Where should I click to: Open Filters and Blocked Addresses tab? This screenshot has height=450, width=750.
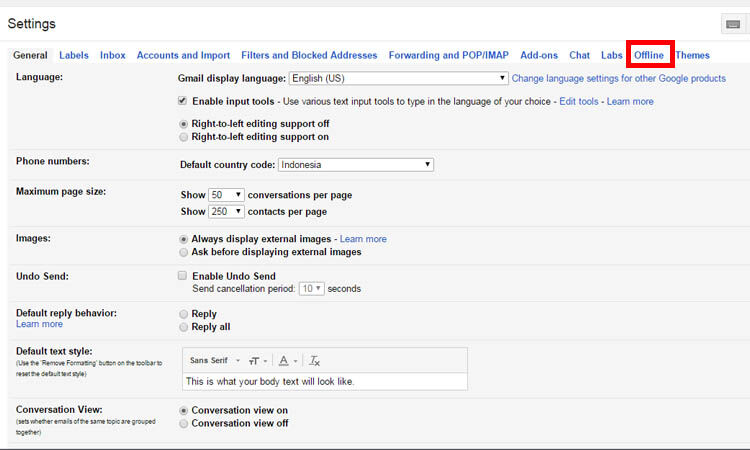coord(309,55)
